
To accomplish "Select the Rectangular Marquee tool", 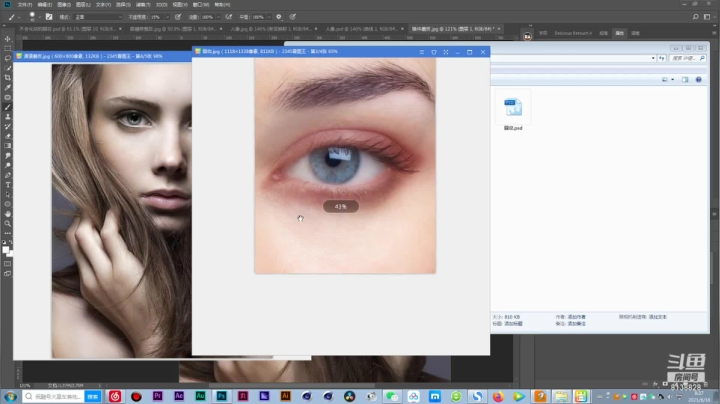I will coord(8,49).
